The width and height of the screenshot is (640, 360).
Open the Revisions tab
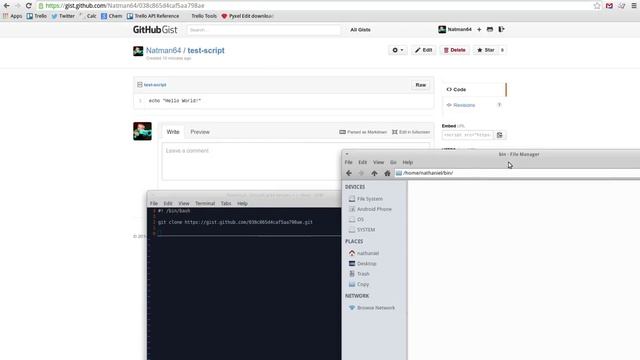[x=464, y=105]
